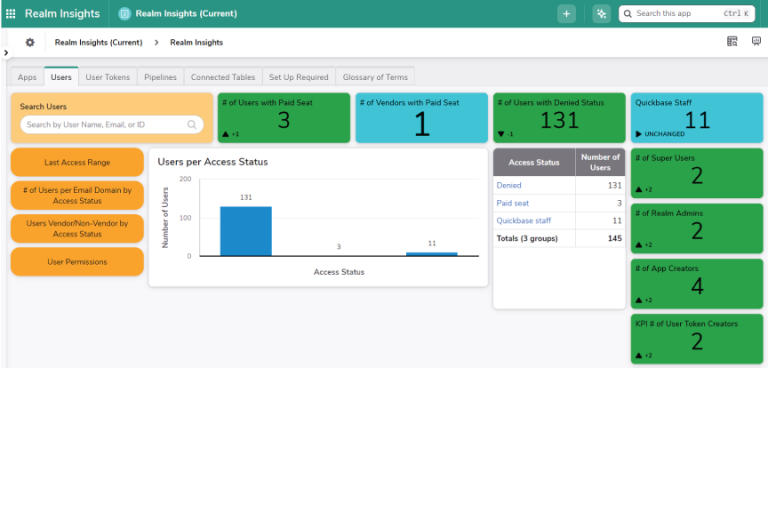Screen dimensions: 768x512
Task: Click the Last Access Range button
Action: pos(77,163)
